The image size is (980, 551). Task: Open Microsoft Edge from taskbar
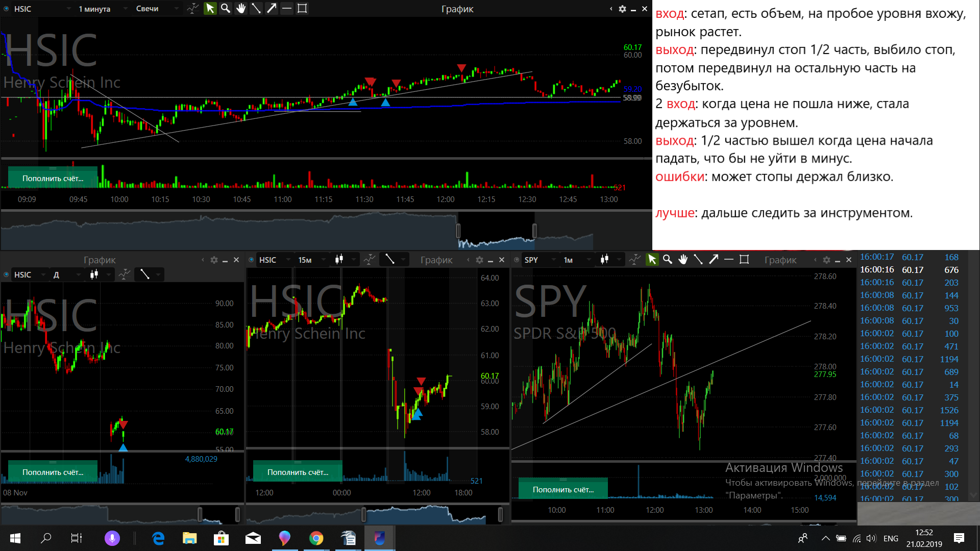tap(158, 538)
